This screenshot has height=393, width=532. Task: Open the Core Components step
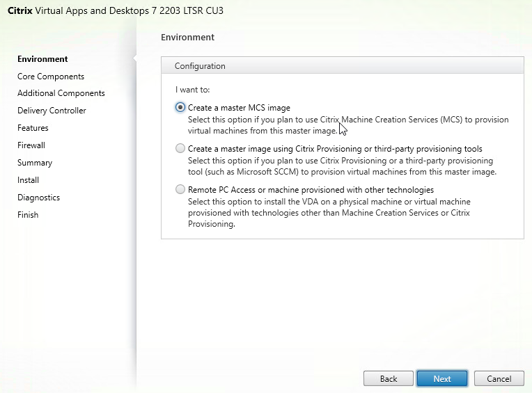coord(51,77)
